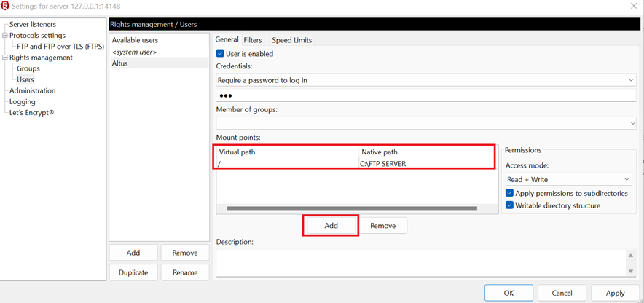This screenshot has width=644, height=303.
Task: Open the Access mode dropdown
Action: 568,179
